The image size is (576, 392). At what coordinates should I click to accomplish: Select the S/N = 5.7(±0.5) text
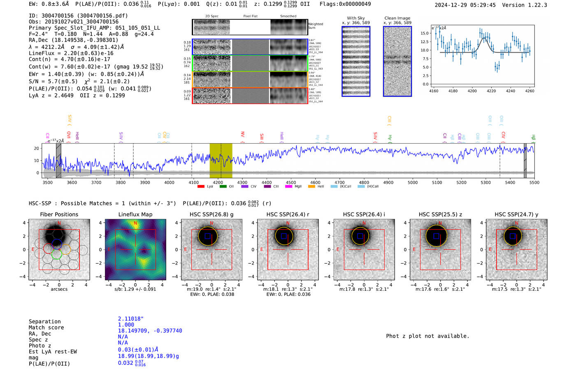pyautogui.click(x=53, y=81)
